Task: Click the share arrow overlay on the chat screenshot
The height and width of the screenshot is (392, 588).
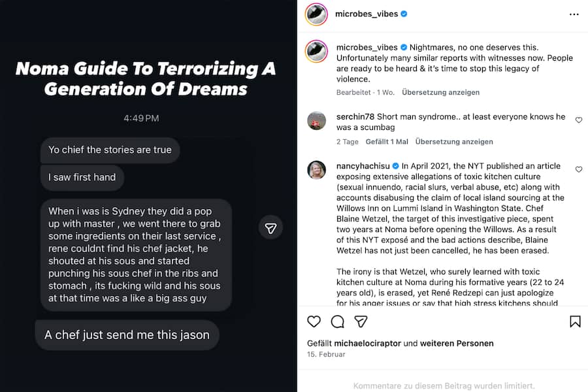Action: tap(270, 227)
